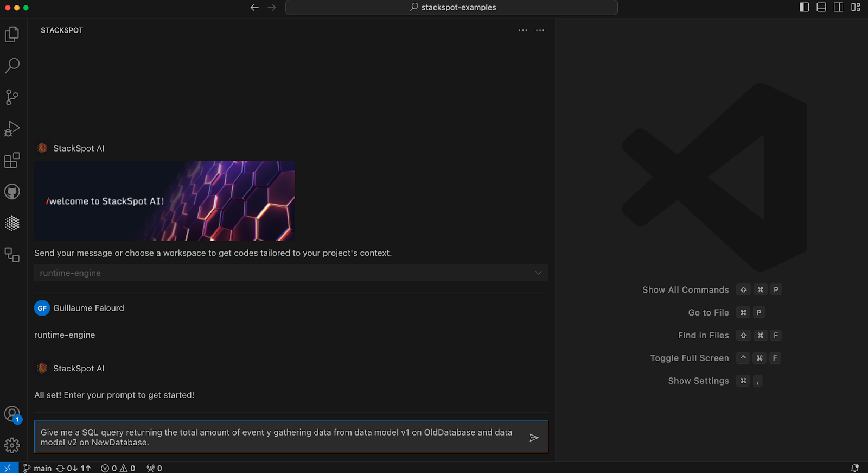Screen dimensions: 868x473
Task: Switch git branch main in status bar
Action: [37, 468]
